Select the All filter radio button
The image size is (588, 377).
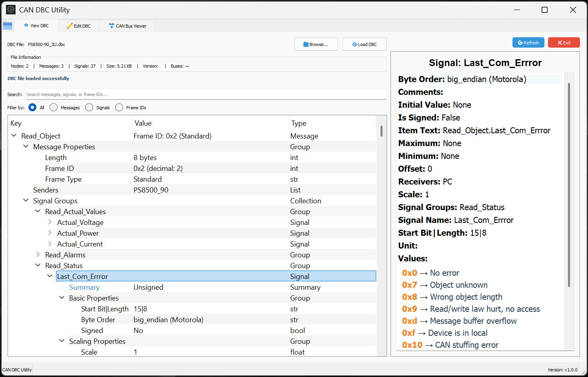click(33, 108)
